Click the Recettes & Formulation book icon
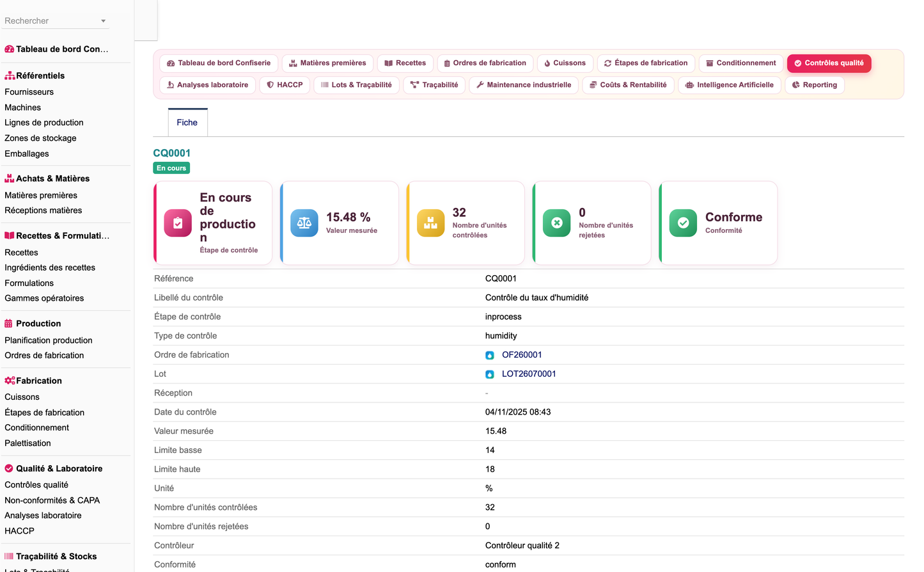The height and width of the screenshot is (572, 924). click(10, 235)
